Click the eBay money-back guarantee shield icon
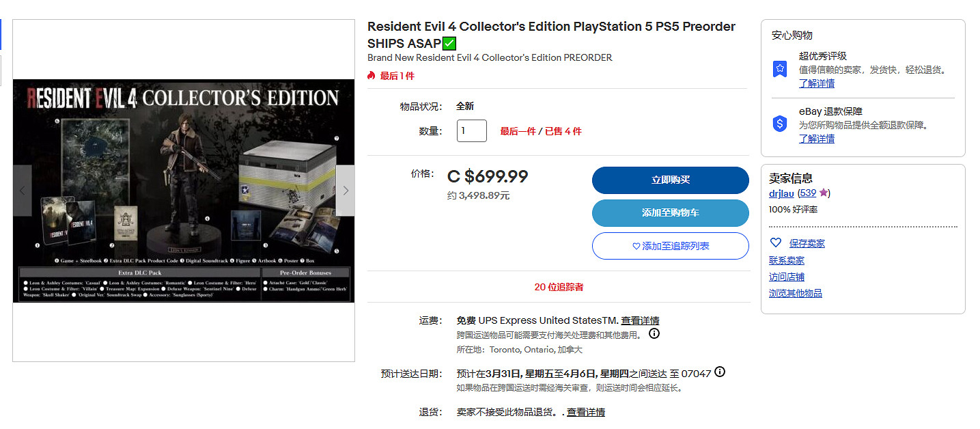This screenshot has height=429, width=980. click(779, 124)
